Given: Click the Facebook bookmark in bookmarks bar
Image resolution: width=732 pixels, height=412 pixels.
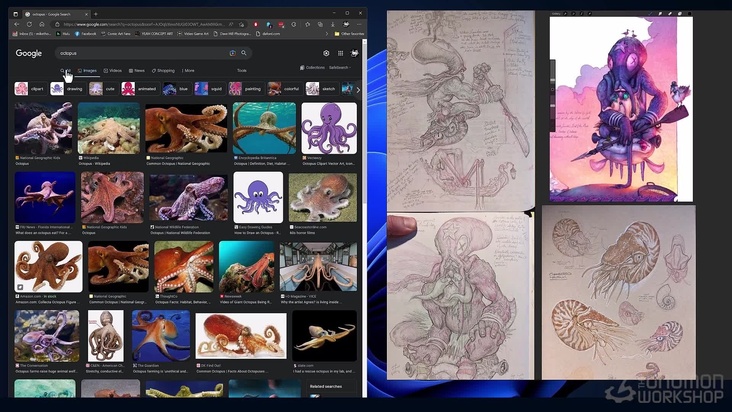Looking at the screenshot, I should (x=86, y=33).
